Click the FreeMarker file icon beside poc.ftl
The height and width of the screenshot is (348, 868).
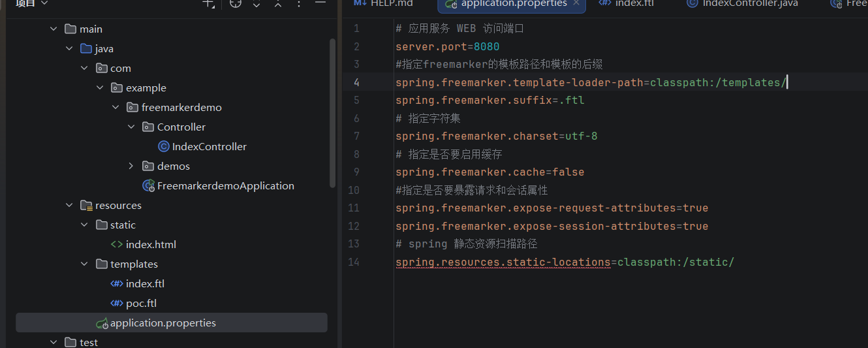pyautogui.click(x=117, y=303)
